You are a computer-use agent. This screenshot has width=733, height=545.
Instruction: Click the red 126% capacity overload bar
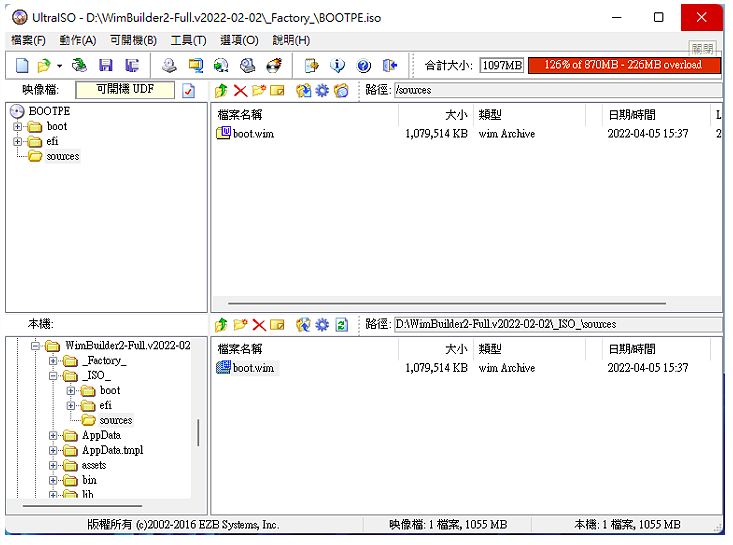coord(625,65)
